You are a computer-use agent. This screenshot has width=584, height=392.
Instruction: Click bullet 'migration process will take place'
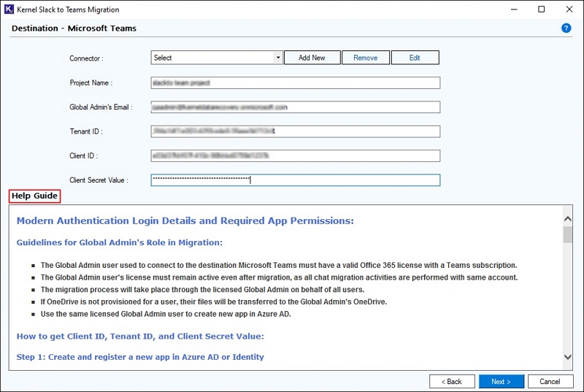click(203, 290)
